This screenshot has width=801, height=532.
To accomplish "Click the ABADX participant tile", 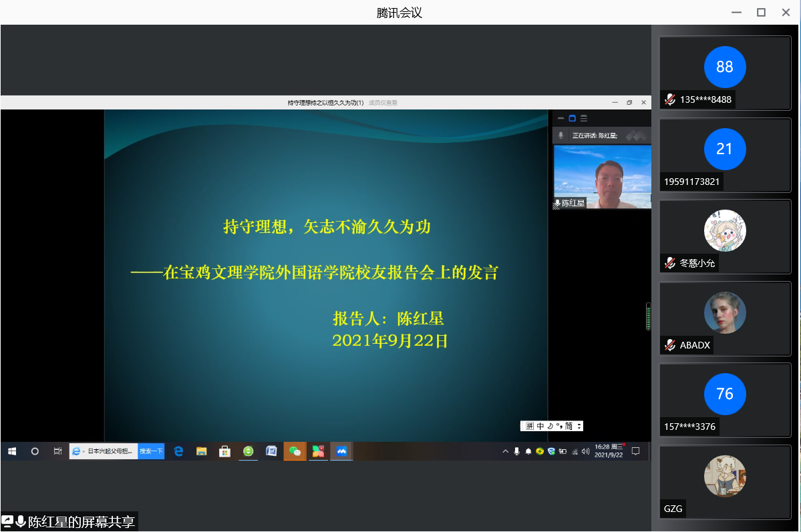I will pos(725,318).
